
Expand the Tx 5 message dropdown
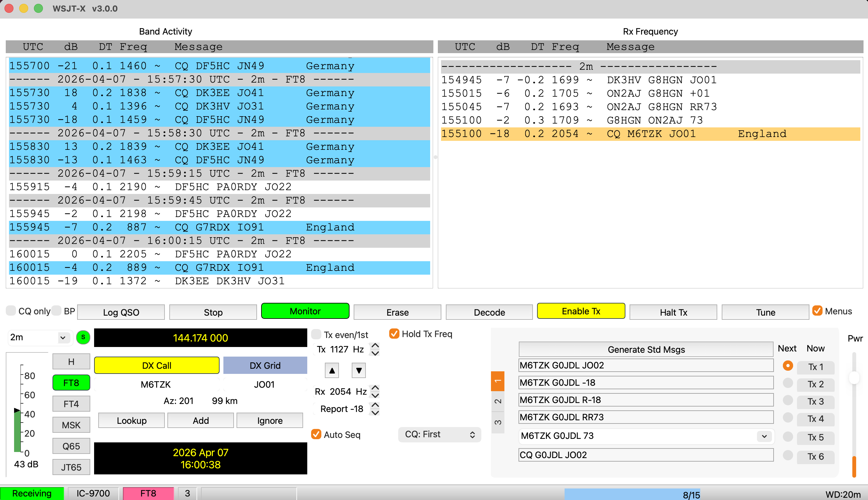(x=764, y=436)
